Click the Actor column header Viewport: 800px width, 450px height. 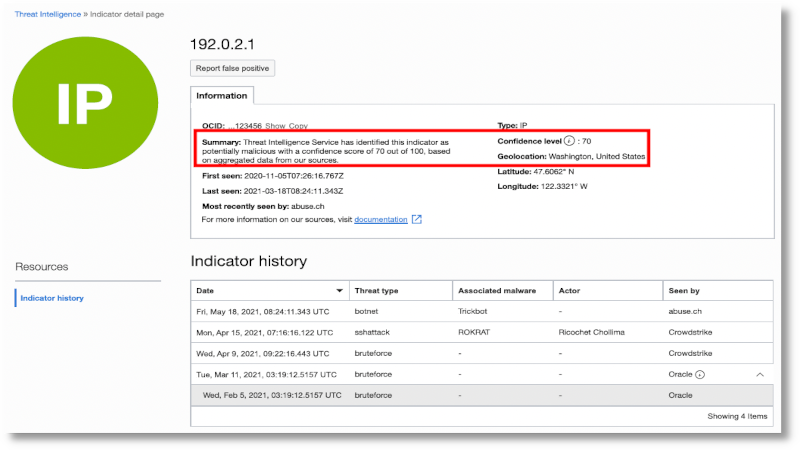(x=571, y=291)
